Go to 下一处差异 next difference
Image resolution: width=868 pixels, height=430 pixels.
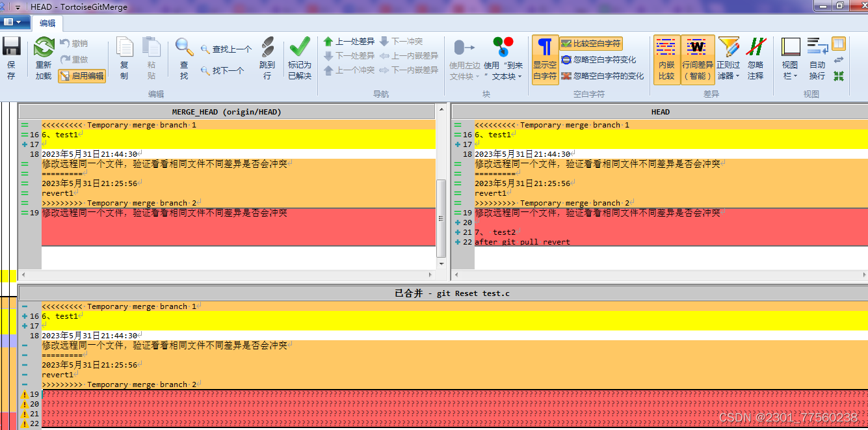[349, 56]
